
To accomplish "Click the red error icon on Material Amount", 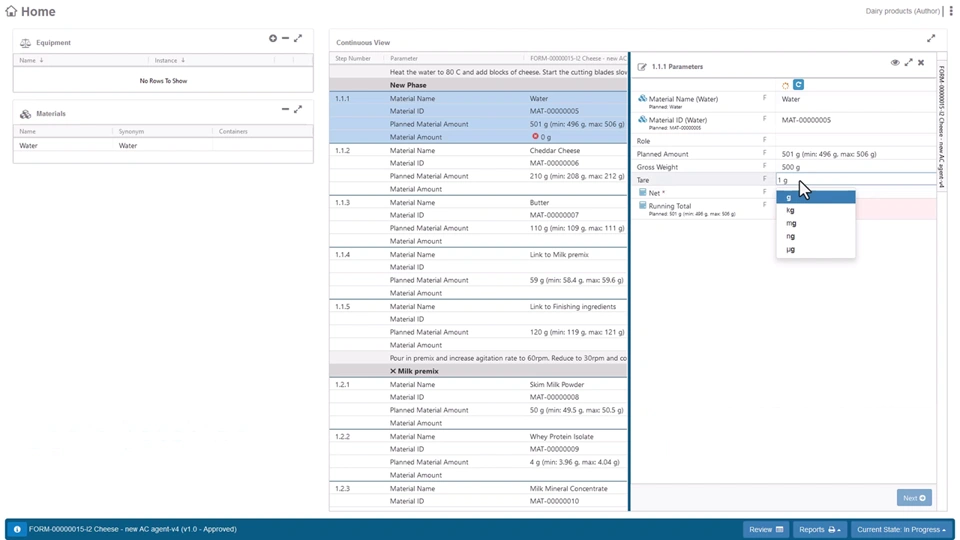I will (535, 137).
